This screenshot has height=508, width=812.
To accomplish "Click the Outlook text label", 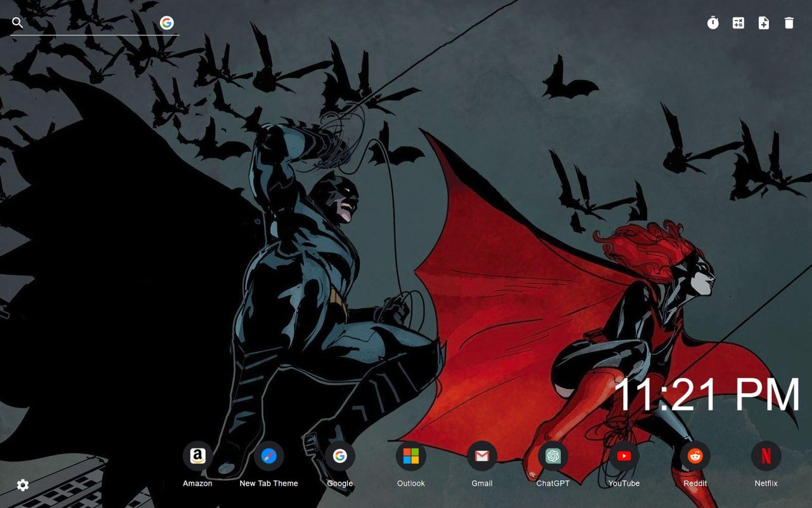I will coord(411,483).
